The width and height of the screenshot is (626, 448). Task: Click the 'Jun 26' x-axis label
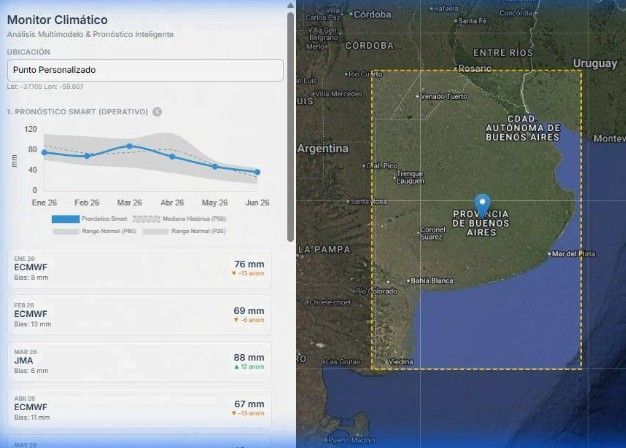pyautogui.click(x=258, y=203)
